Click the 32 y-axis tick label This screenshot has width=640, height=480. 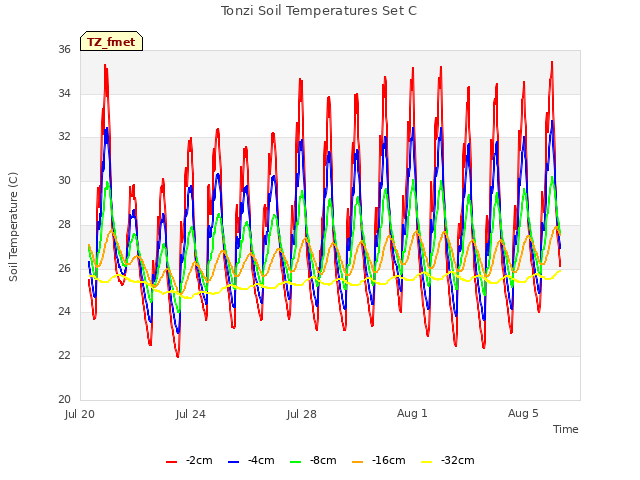64,137
